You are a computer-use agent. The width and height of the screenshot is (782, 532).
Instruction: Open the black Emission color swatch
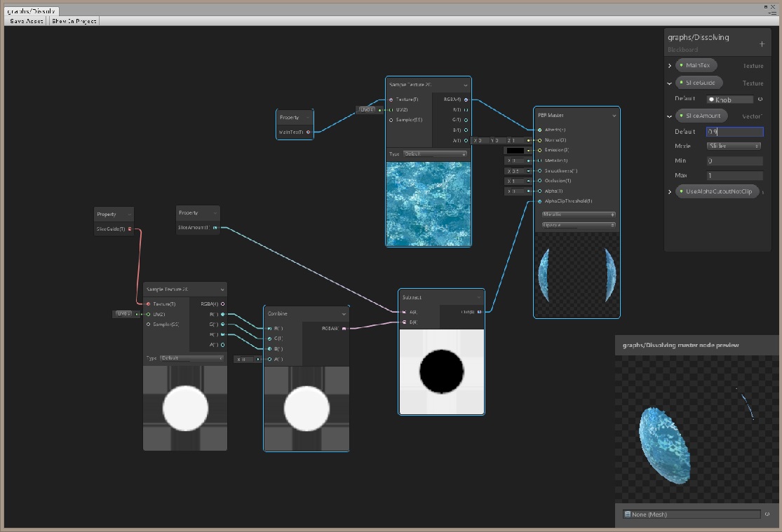[x=514, y=150]
